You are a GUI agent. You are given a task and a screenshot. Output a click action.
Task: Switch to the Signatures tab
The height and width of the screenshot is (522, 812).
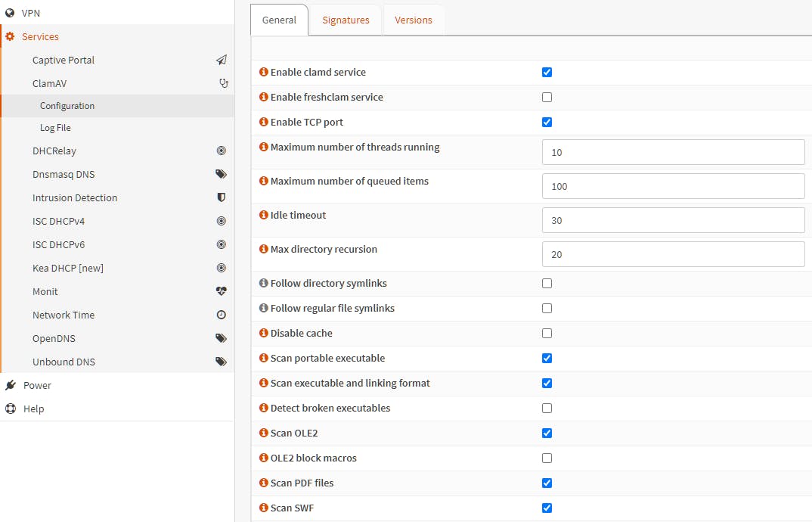point(346,20)
